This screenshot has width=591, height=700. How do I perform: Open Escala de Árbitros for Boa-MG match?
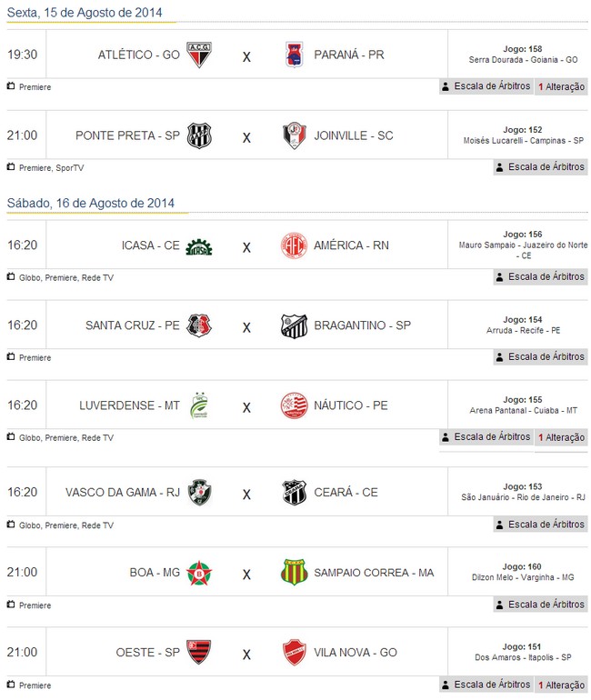[540, 605]
